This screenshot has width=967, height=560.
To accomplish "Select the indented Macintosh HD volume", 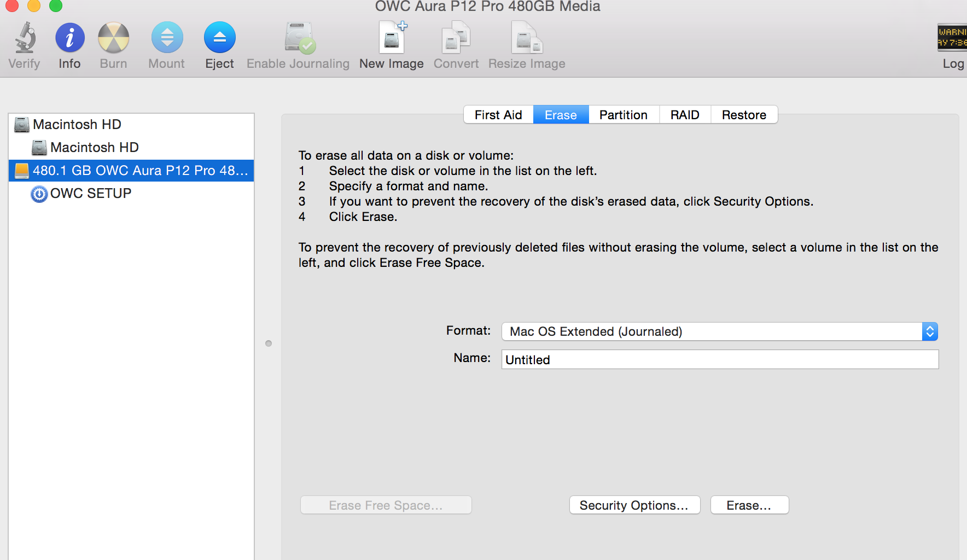I will (131, 148).
